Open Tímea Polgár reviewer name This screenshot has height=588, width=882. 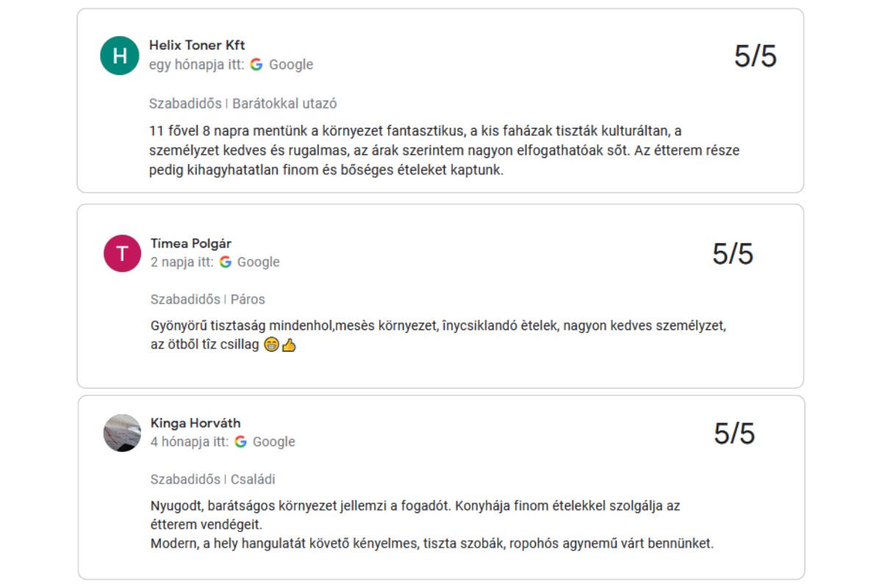point(191,243)
